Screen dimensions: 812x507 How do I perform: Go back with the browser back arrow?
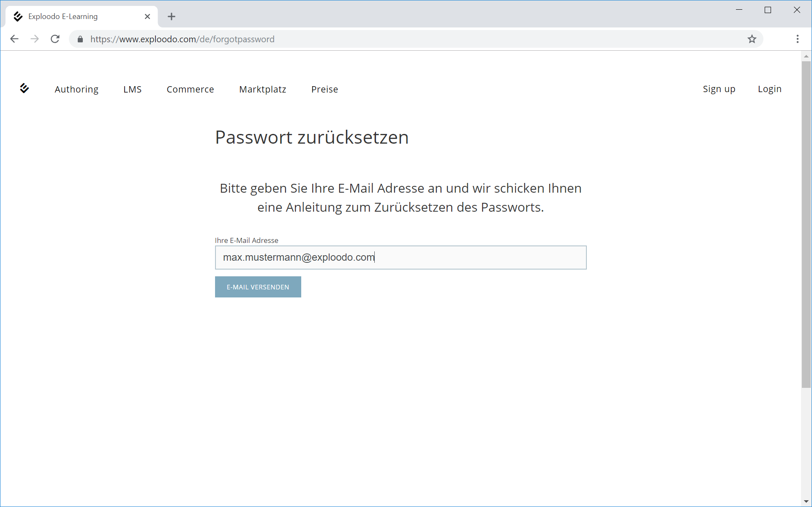coord(14,39)
